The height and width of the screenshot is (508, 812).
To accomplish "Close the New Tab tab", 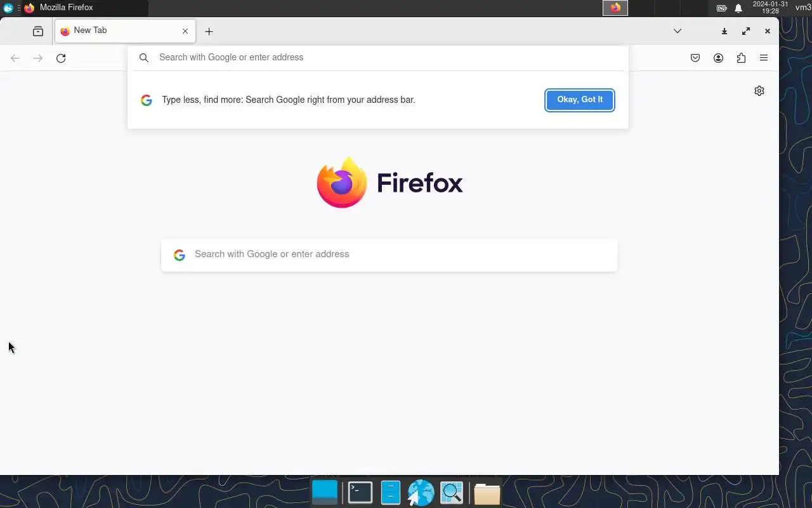I will [185, 31].
